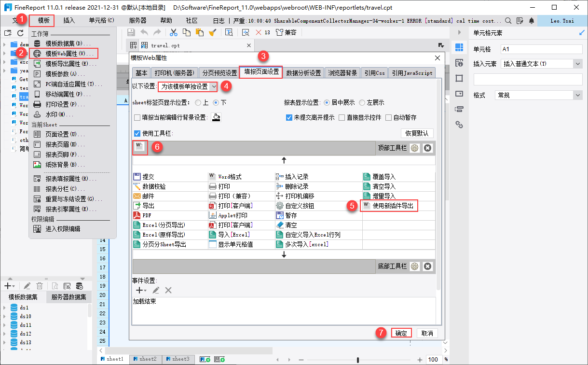Select sheet tab position 下 radio
Screen dimensions: 588x365
[216, 102]
